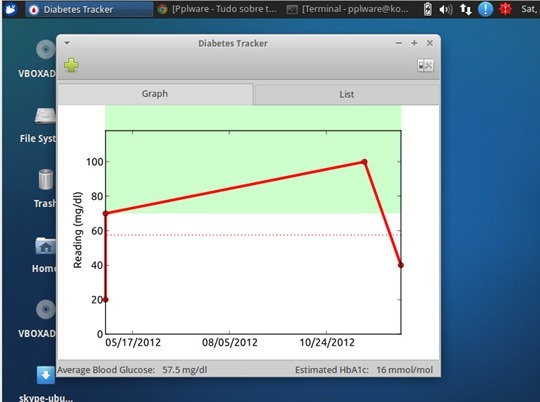Click the data point at reading 70
The height and width of the screenshot is (402, 540).
coord(105,214)
